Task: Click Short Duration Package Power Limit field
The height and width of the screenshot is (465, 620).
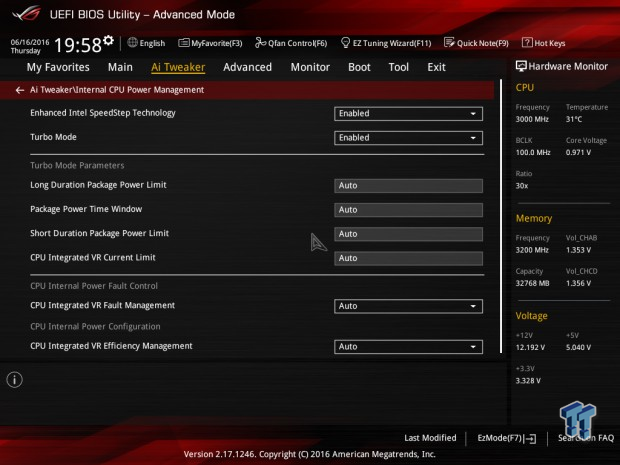Action: click(x=408, y=234)
